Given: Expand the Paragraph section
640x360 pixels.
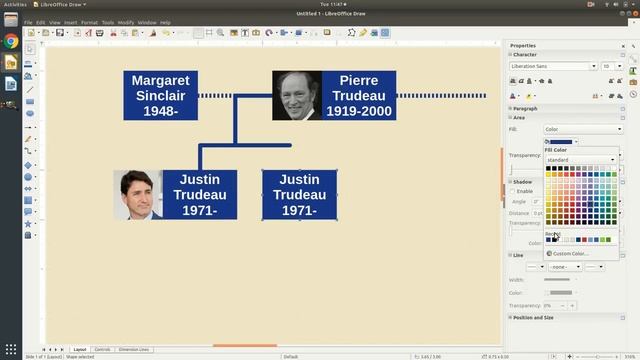Looking at the screenshot, I should coord(510,109).
